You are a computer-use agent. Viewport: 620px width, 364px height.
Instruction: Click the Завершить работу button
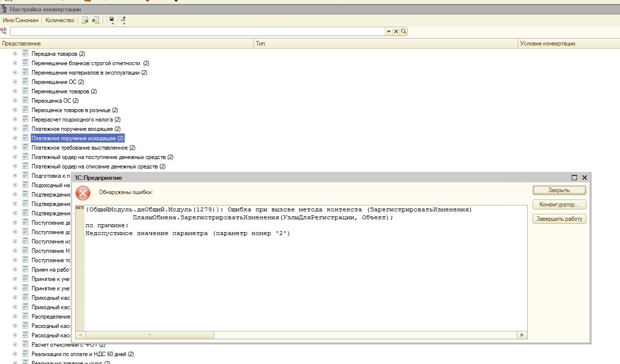point(559,219)
